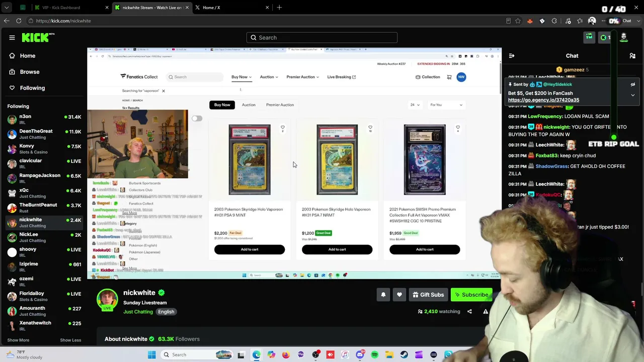The image size is (644, 362).
Task: Open the For You sort dropdown
Action: tap(446, 105)
